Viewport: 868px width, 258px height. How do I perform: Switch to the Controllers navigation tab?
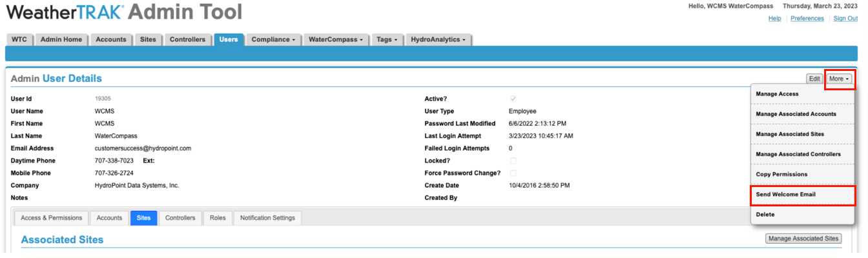[187, 39]
